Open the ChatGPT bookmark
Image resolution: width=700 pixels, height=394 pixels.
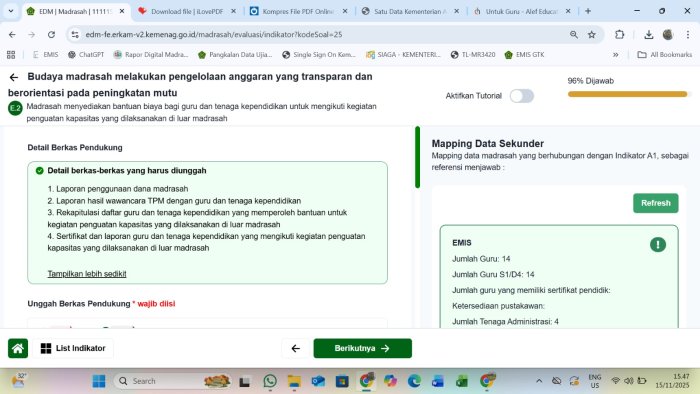[86, 54]
